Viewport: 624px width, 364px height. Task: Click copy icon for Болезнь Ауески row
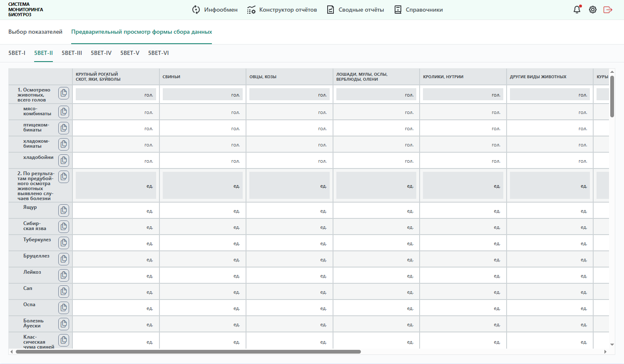tap(64, 324)
